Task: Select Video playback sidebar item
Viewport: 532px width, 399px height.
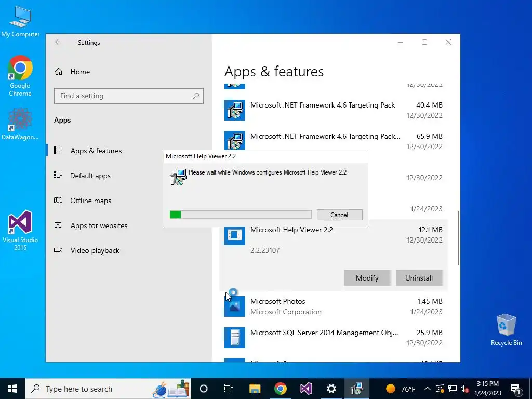Action: (129, 250)
